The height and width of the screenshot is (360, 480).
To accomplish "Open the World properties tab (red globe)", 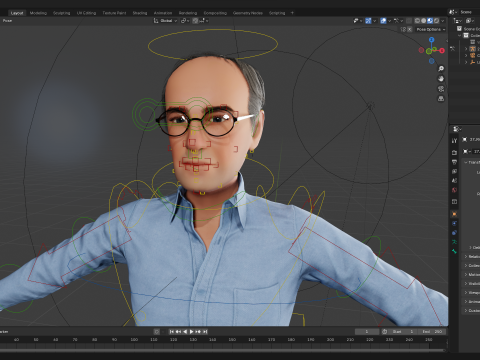I will coord(454,190).
